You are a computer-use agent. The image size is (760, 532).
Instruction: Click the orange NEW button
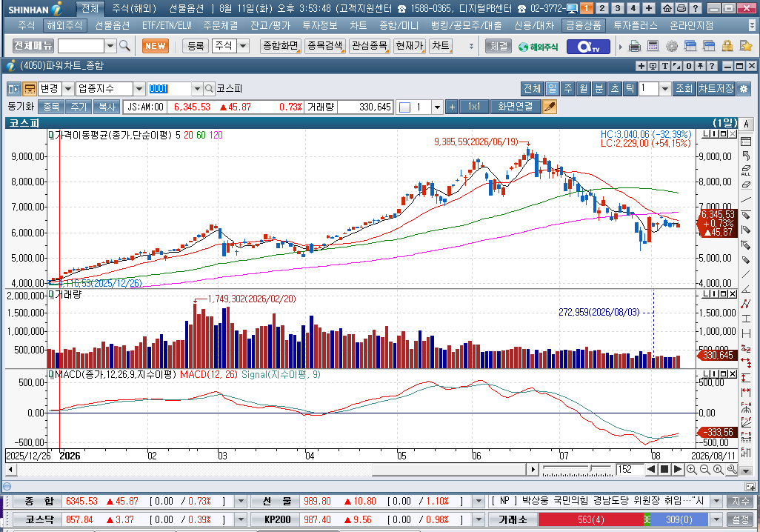[155, 46]
